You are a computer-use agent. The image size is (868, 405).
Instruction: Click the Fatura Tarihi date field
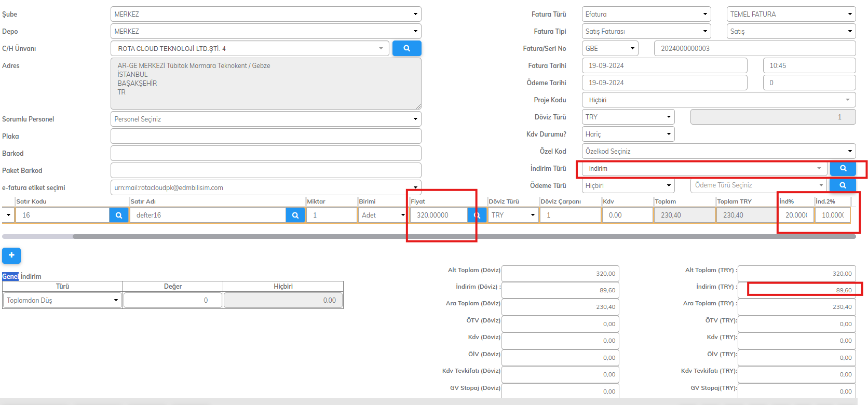(x=664, y=65)
